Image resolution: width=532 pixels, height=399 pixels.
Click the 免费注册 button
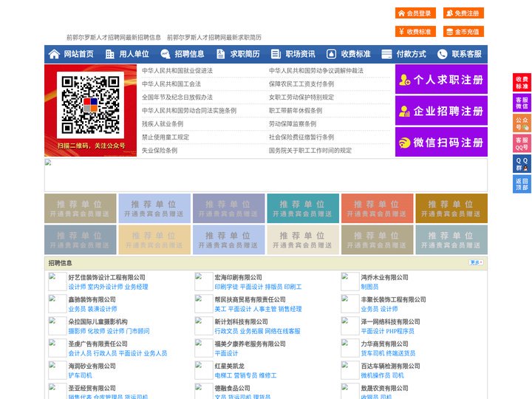(x=463, y=13)
